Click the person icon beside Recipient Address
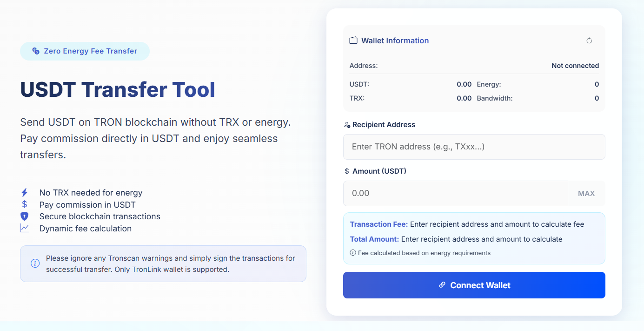Image resolution: width=644 pixels, height=331 pixels. coord(347,125)
